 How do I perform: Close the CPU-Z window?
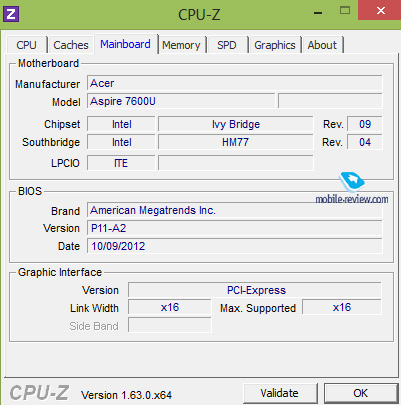(x=380, y=10)
